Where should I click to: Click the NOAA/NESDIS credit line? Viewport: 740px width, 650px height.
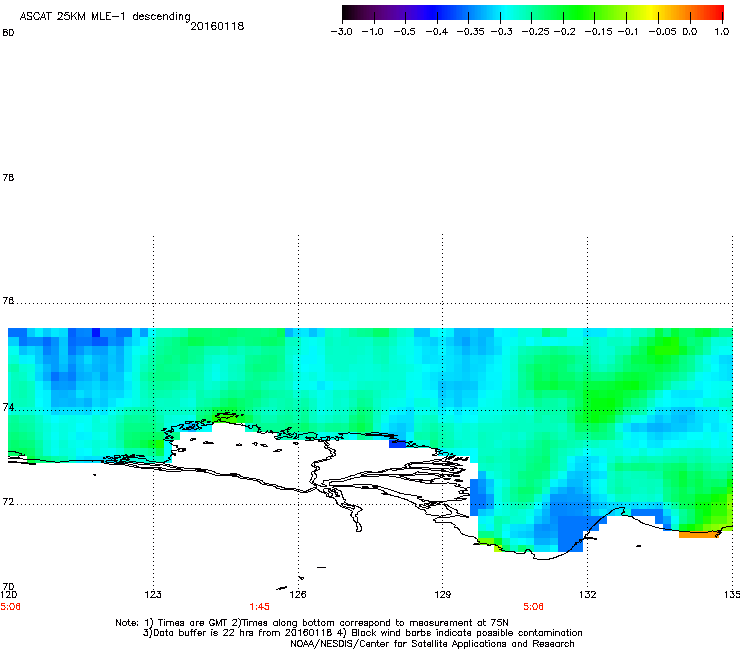(x=432, y=644)
